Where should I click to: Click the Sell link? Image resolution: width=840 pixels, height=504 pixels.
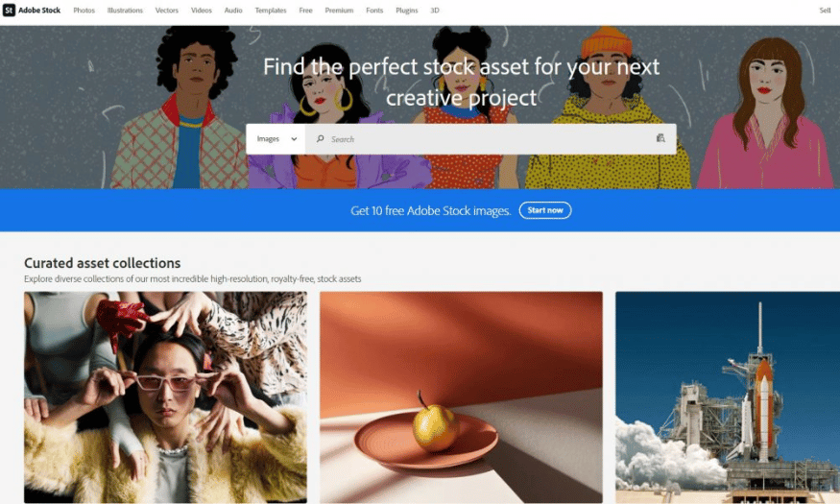click(x=825, y=11)
